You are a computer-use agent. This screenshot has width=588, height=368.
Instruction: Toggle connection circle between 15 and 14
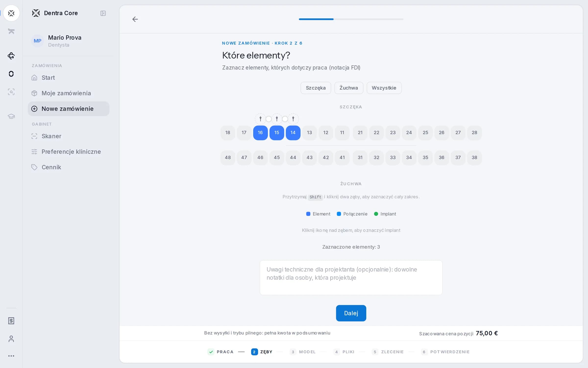[285, 119]
